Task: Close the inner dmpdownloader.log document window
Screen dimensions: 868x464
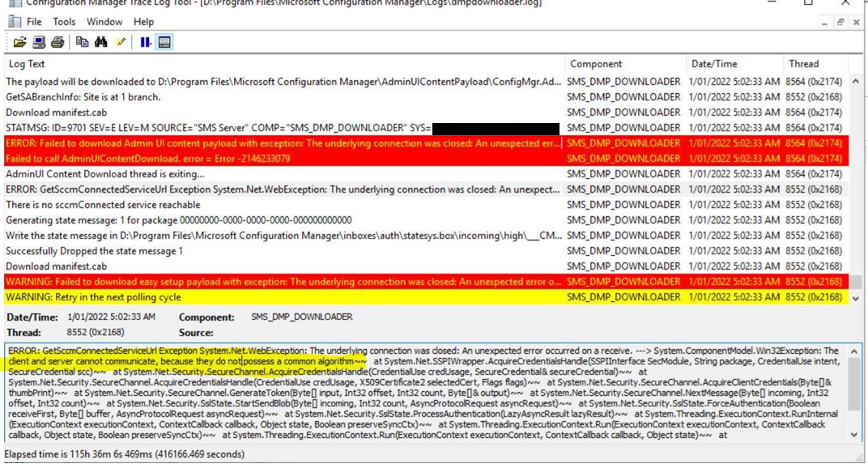Action: click(856, 23)
